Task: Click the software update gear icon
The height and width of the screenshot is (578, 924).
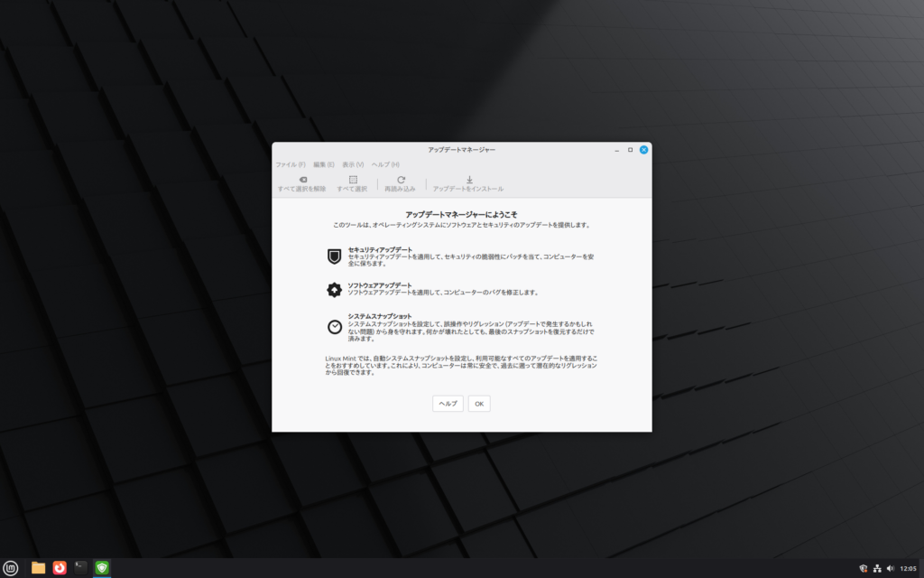Action: (334, 290)
